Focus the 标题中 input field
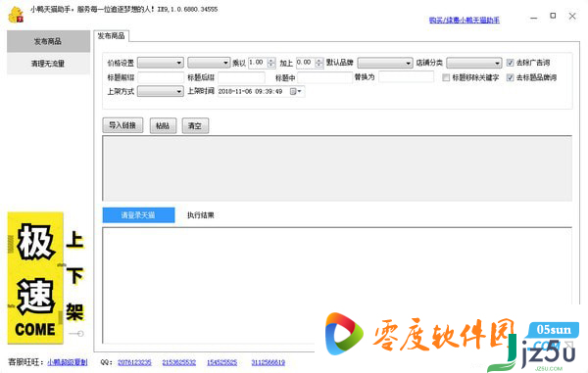 [x=324, y=77]
